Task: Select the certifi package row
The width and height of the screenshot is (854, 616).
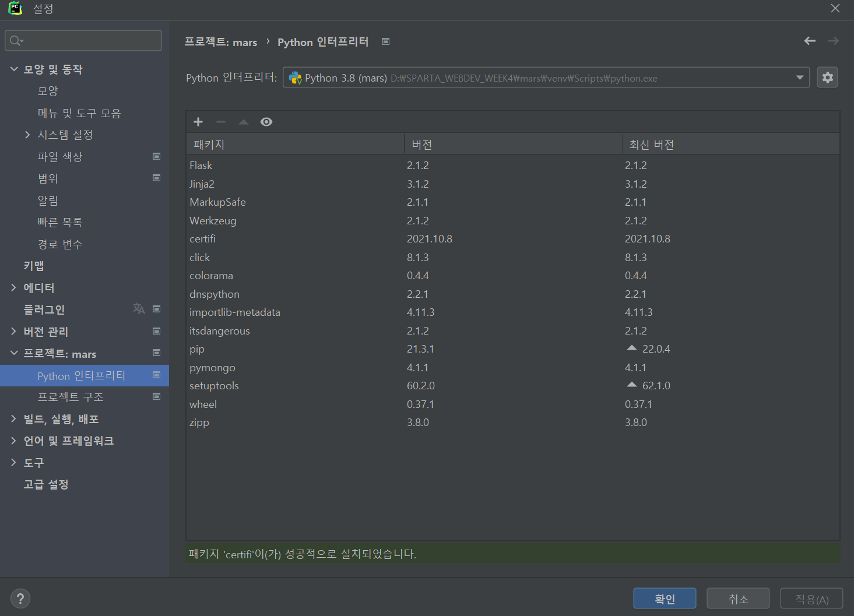Action: coord(513,239)
